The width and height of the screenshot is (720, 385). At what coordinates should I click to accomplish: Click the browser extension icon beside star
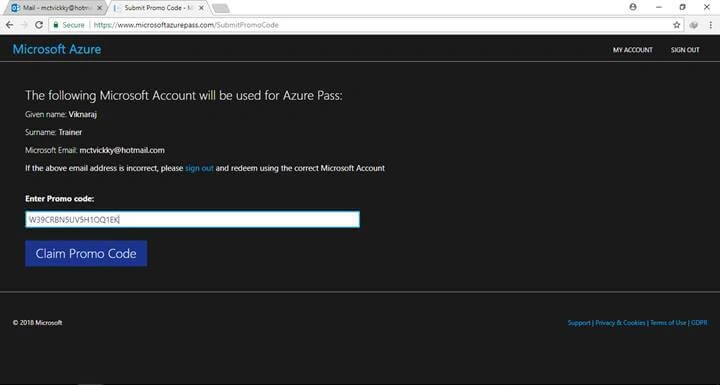(x=694, y=25)
